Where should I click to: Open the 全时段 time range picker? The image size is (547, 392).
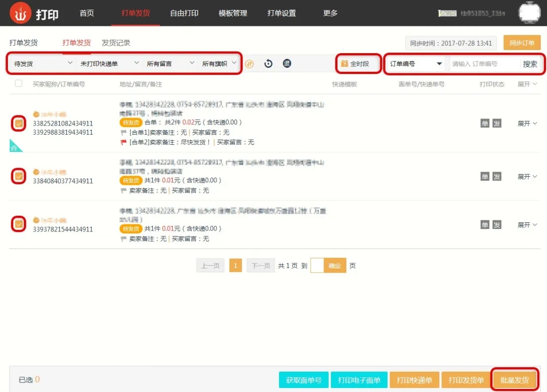[359, 64]
